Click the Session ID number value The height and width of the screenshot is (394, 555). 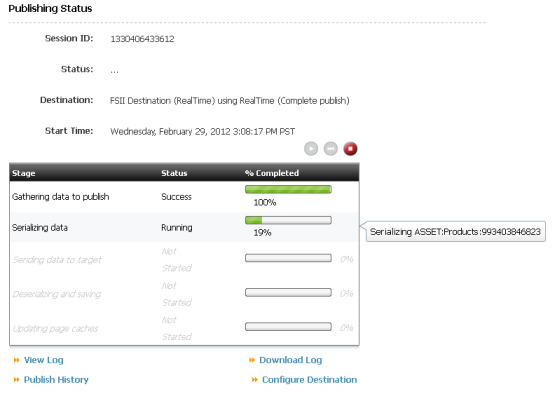pos(142,39)
